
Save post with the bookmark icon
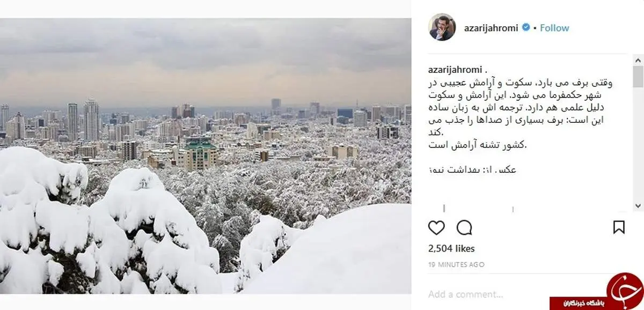coord(619,227)
